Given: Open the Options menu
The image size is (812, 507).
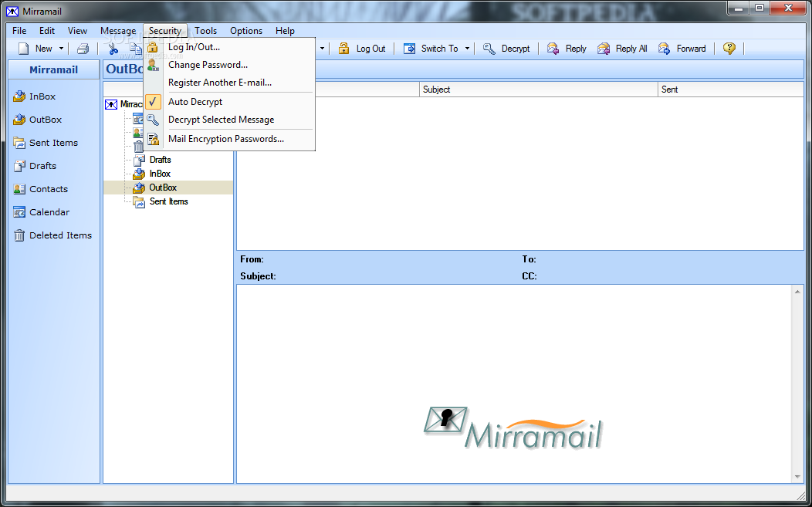Looking at the screenshot, I should click(x=246, y=31).
